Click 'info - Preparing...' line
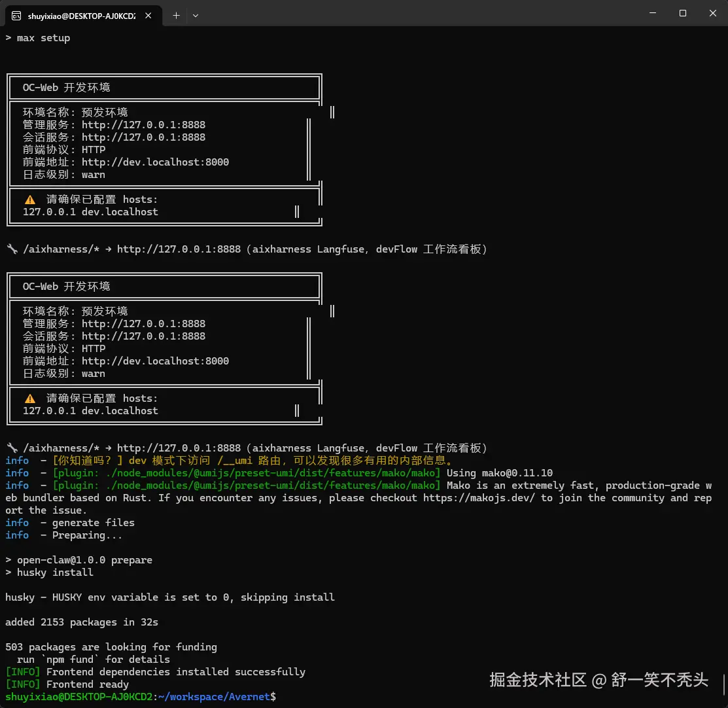Screen dimensions: 728x708 (x=64, y=535)
